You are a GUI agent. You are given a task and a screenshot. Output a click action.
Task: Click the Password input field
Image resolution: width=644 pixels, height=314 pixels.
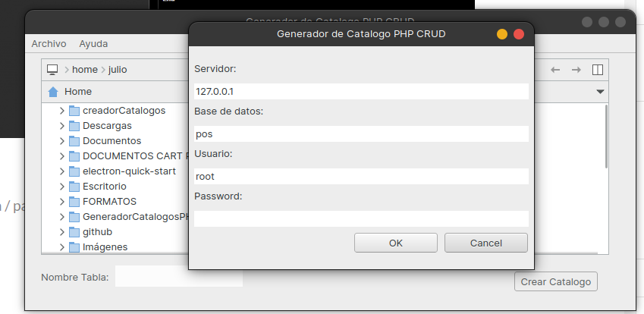(x=361, y=218)
